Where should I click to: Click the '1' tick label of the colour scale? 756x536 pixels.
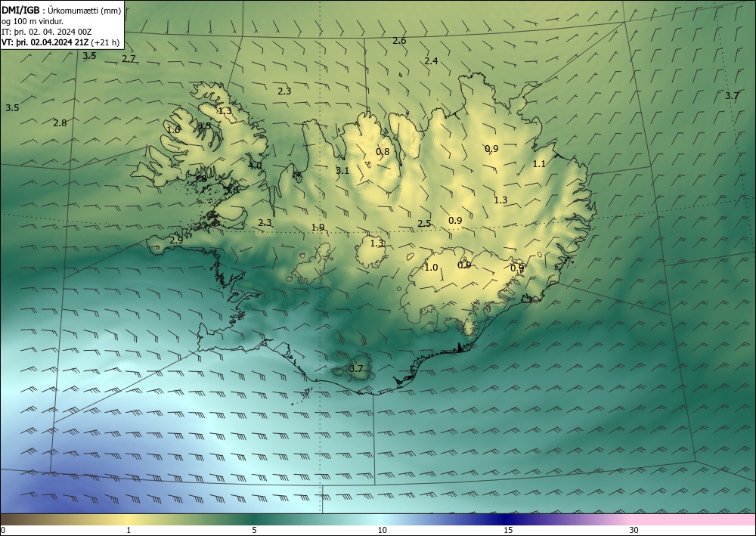[129, 531]
